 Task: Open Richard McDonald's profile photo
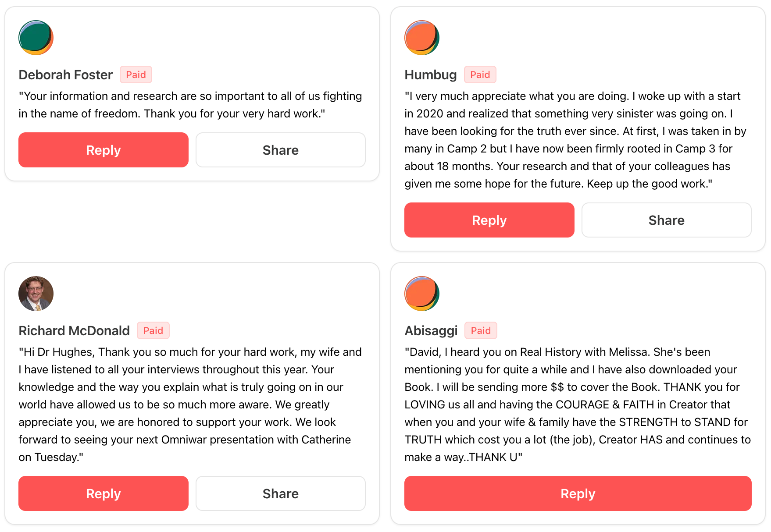click(x=36, y=294)
